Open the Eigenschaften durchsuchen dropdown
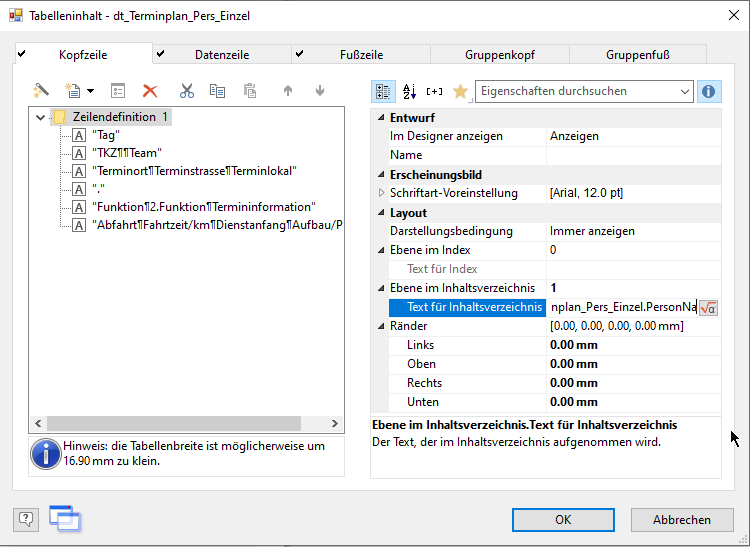Image resolution: width=750 pixels, height=547 pixels. click(685, 91)
